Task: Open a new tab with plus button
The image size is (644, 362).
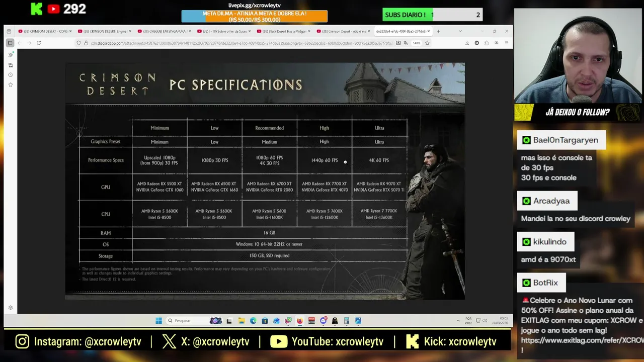Action: click(x=438, y=31)
